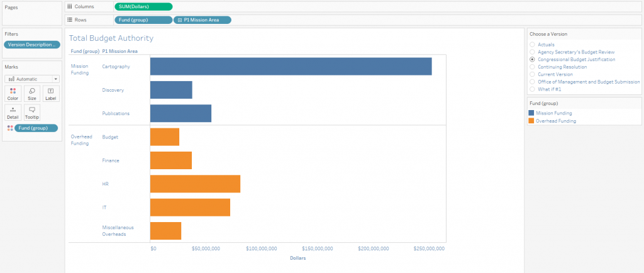Click the blue Mission Funding legend swatch
The image size is (644, 273).
click(x=531, y=113)
